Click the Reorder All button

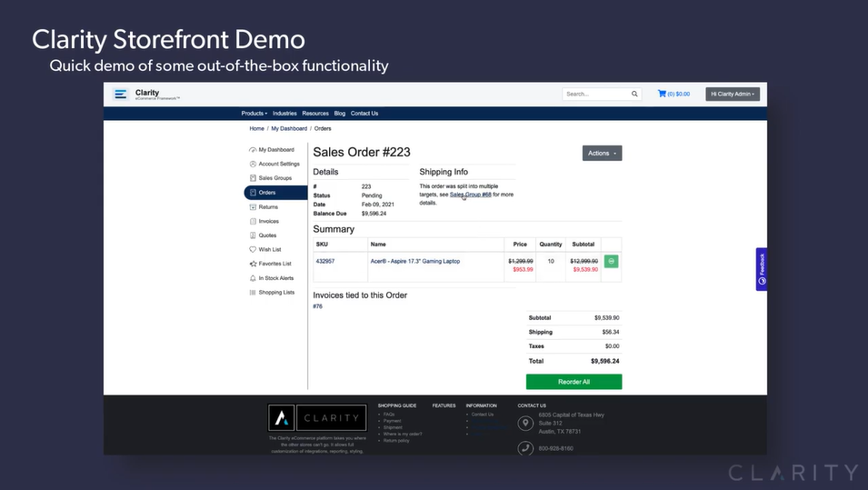(x=574, y=382)
